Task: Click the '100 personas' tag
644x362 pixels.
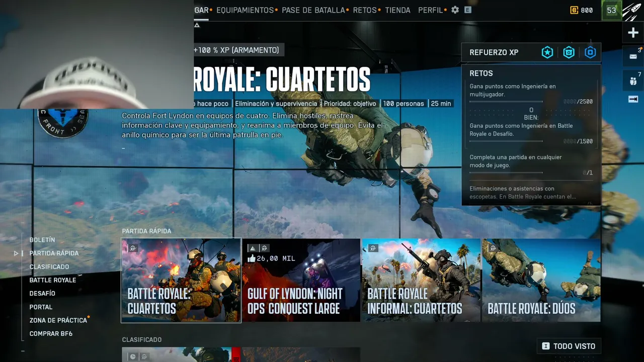Action: pyautogui.click(x=404, y=104)
